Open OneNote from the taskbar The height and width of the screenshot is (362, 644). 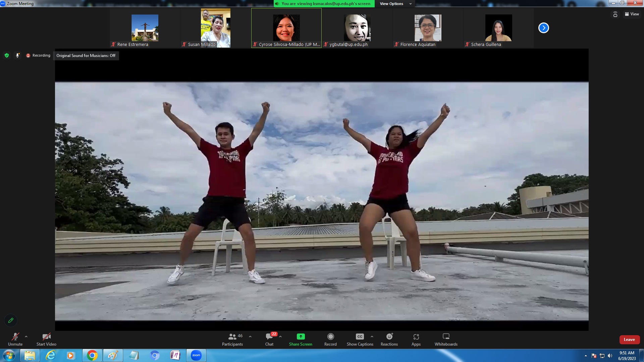(175, 355)
